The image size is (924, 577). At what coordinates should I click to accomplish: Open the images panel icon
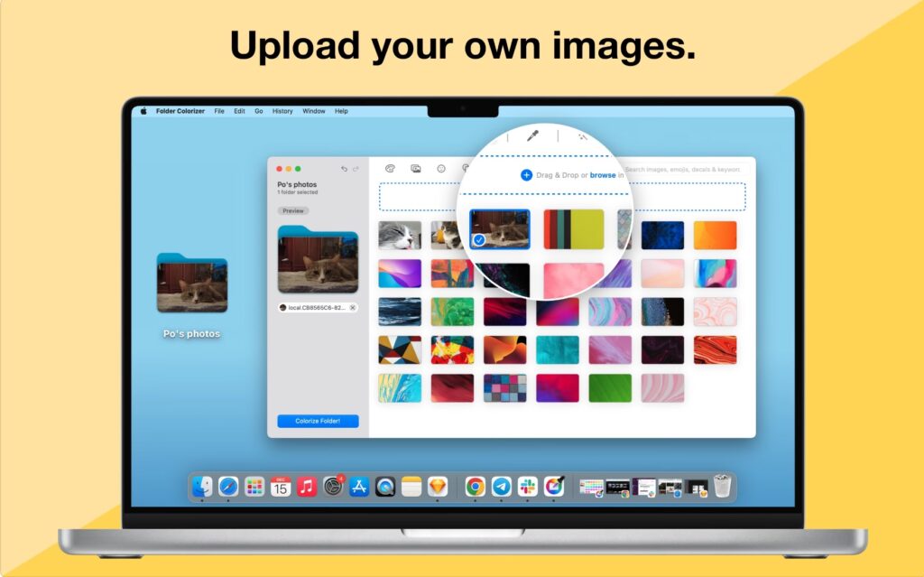point(414,170)
